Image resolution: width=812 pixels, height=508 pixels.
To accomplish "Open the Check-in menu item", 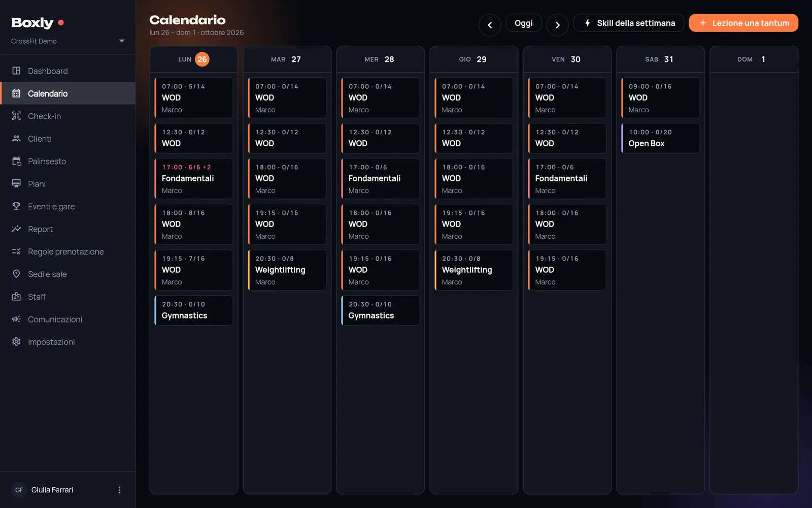I will point(67,116).
